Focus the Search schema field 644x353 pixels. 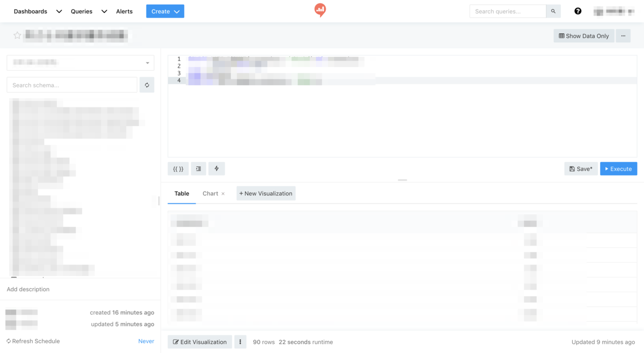click(x=72, y=85)
